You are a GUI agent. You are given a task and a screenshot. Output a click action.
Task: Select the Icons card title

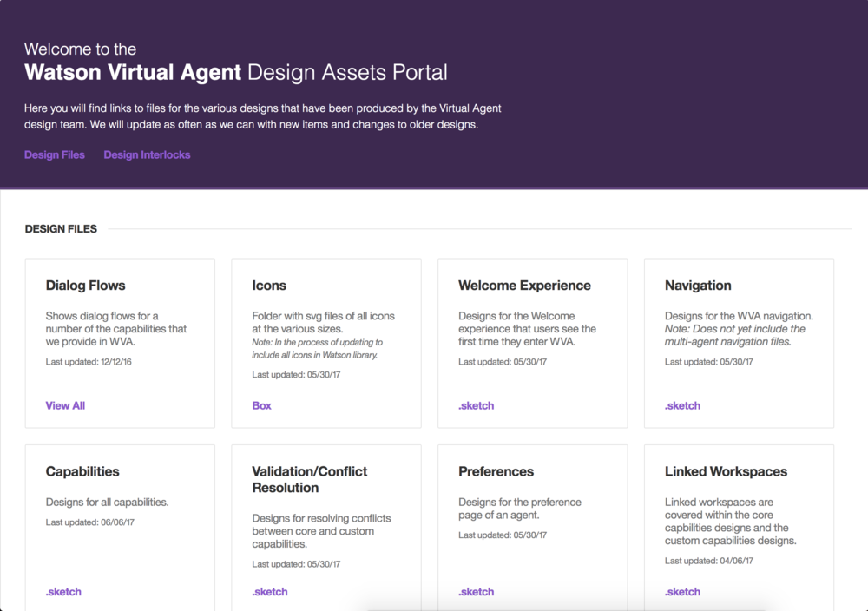269,286
